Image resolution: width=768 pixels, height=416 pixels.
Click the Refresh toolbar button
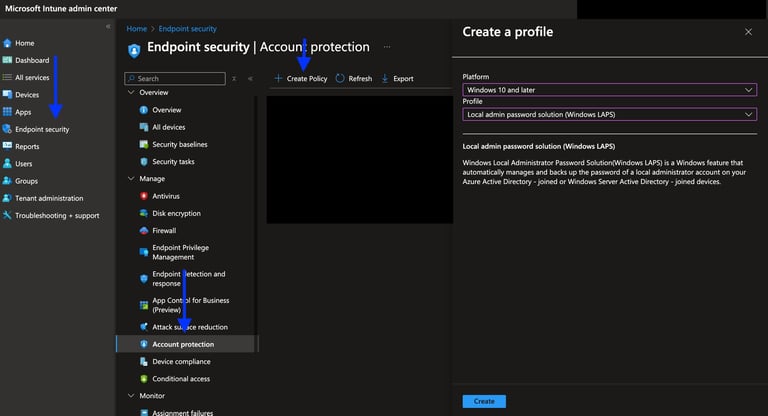354,78
